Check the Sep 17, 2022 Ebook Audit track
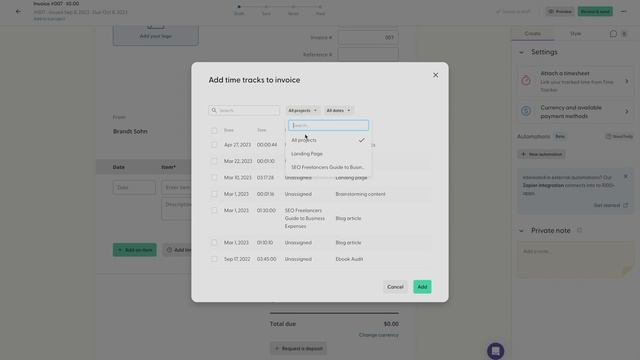Image resolution: width=640 pixels, height=360 pixels. pos(214,259)
